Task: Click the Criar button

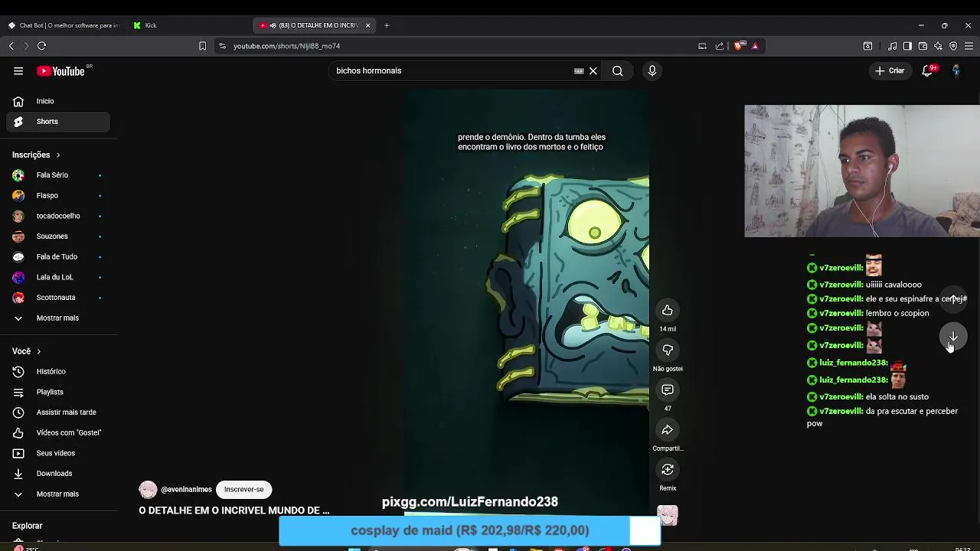Action: click(890, 70)
